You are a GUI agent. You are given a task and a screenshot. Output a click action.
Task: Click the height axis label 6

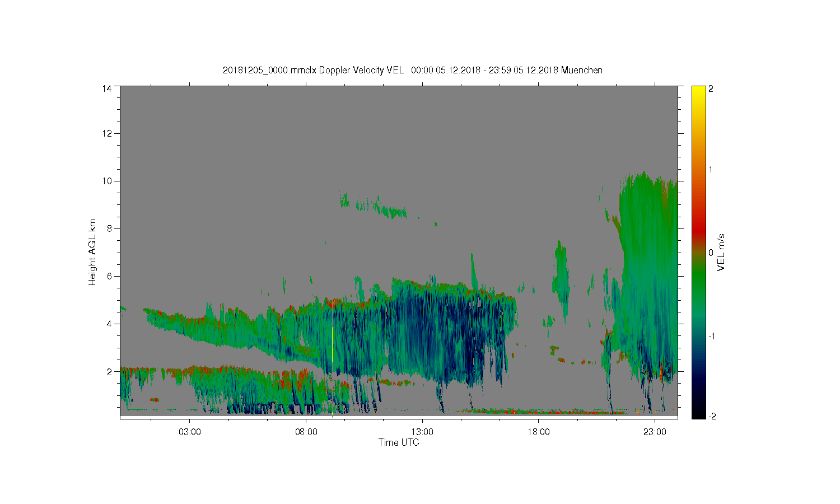tap(109, 276)
